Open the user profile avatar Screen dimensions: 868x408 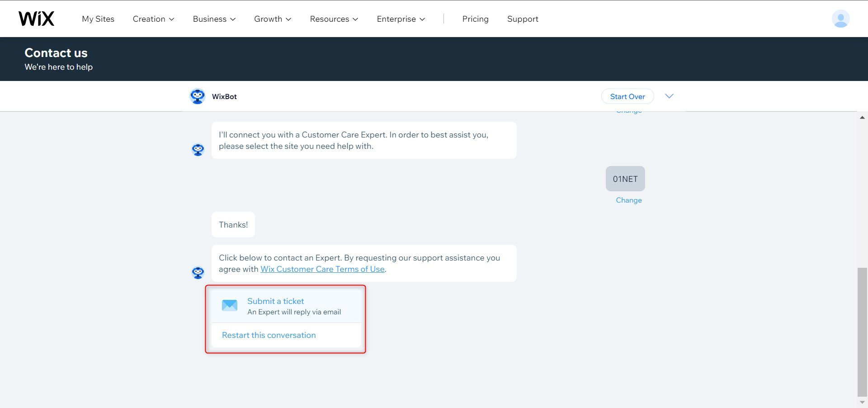[x=840, y=19]
